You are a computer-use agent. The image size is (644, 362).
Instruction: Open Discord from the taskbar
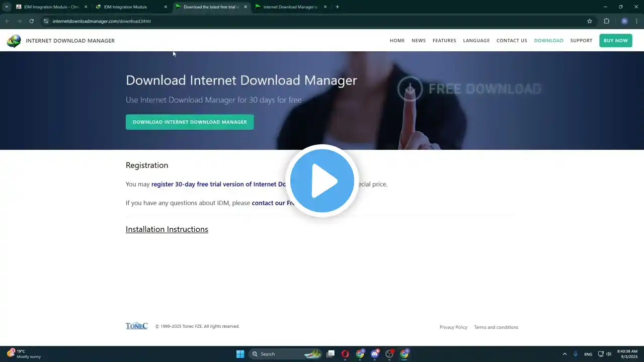click(x=375, y=354)
